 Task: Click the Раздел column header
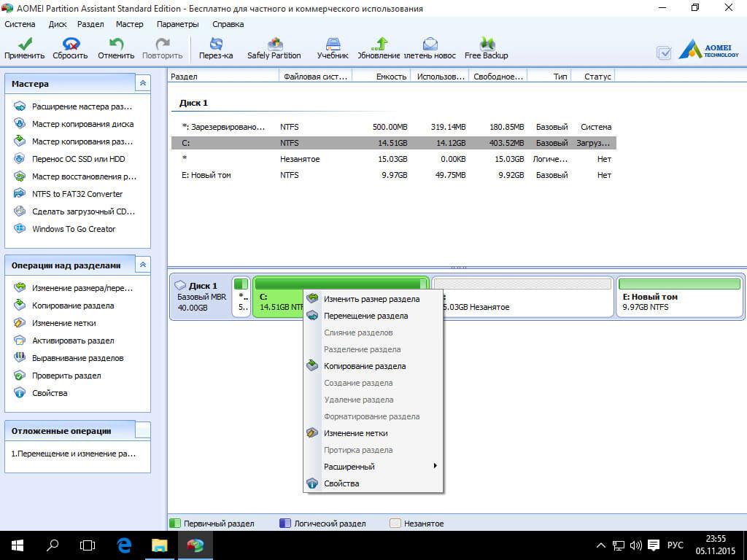(x=223, y=76)
